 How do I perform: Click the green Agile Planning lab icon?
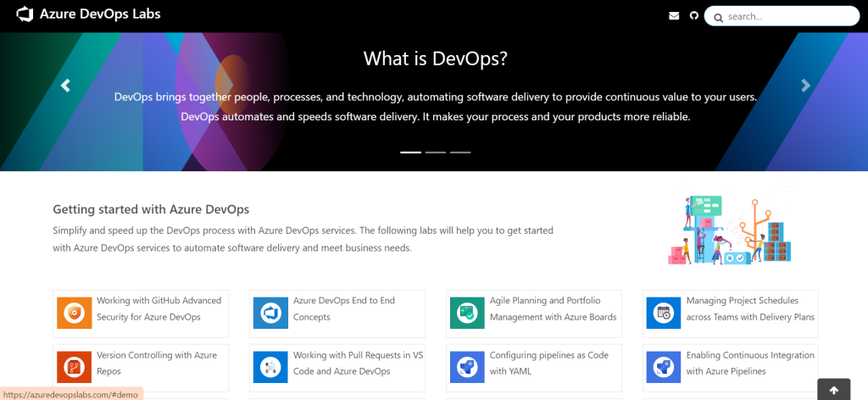(468, 313)
